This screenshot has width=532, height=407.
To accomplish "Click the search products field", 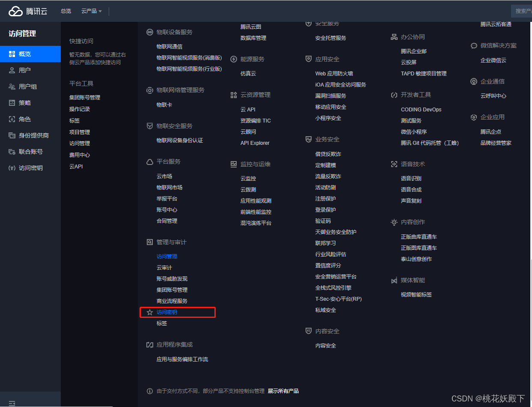I will click(521, 11).
